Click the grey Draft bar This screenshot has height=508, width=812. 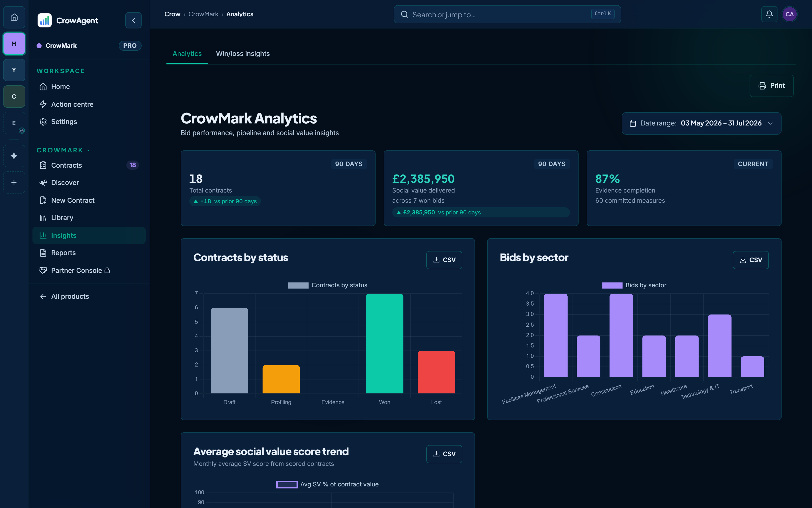coord(229,351)
